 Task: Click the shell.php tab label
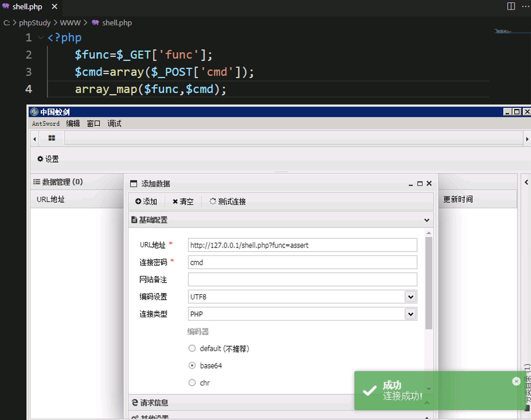[x=27, y=7]
